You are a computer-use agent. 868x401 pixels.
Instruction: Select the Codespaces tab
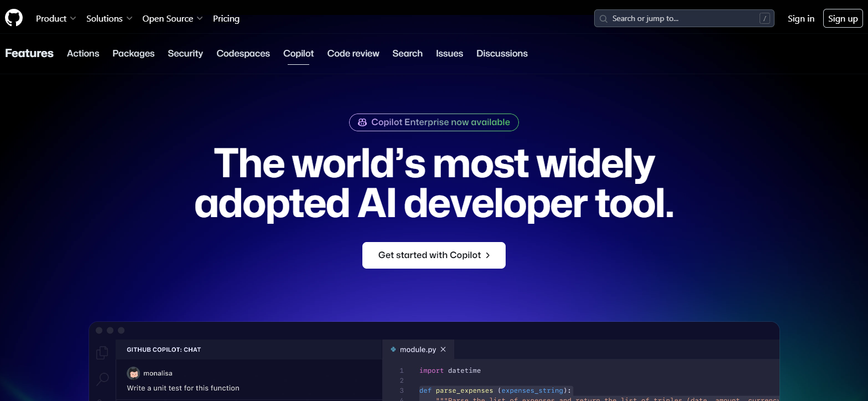pos(243,53)
